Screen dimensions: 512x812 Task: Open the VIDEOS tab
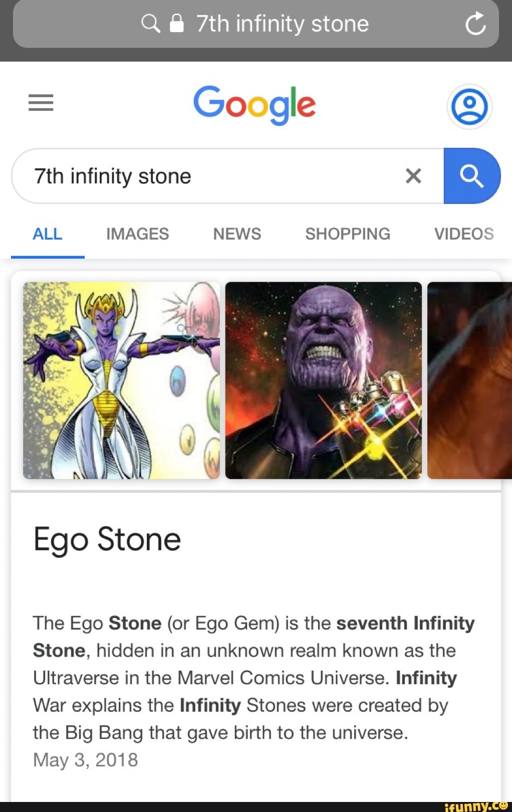pos(462,234)
